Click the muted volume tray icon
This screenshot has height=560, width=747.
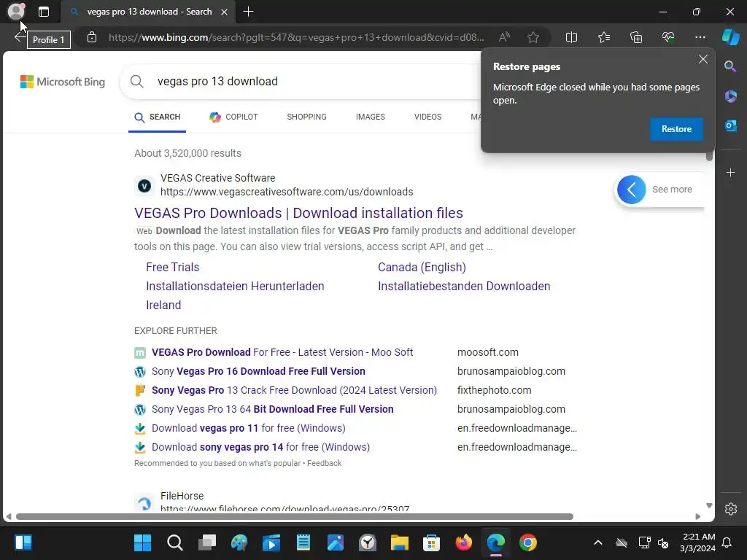pyautogui.click(x=662, y=542)
